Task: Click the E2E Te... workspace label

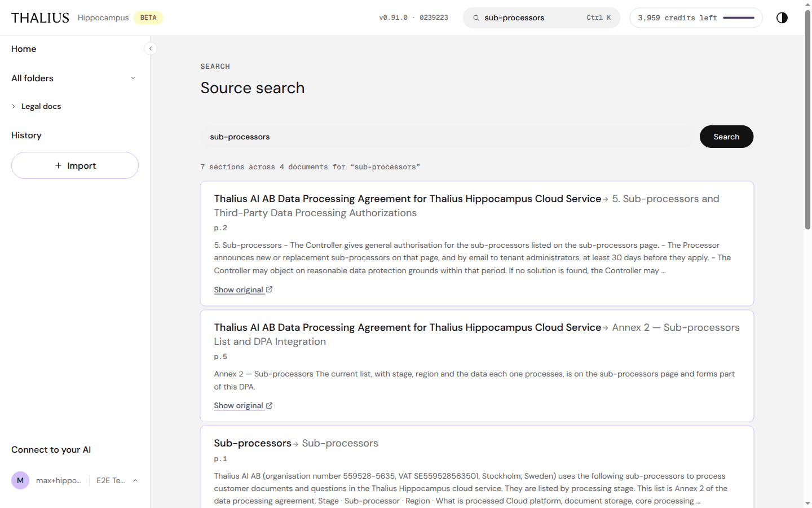Action: point(111,480)
